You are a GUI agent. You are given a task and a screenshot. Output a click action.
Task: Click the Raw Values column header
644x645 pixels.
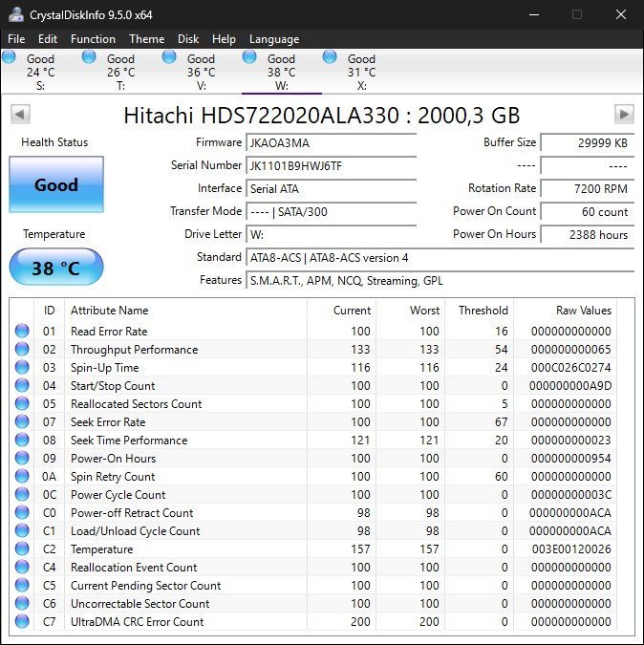click(x=583, y=311)
